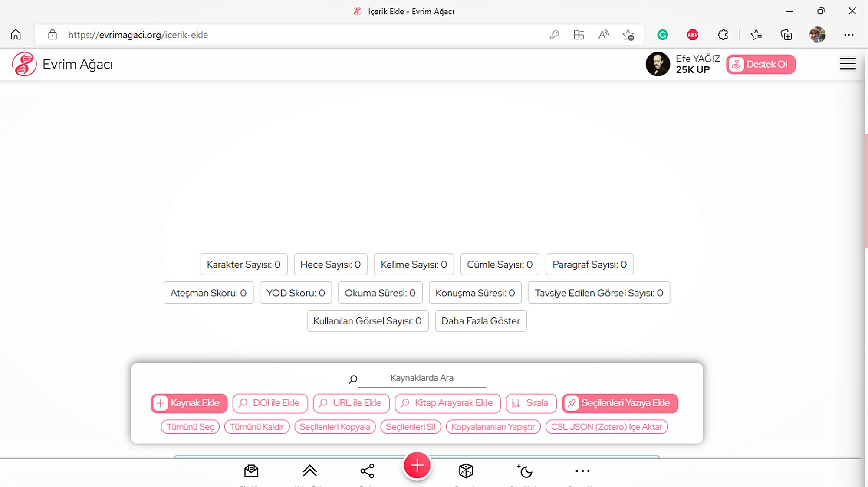This screenshot has width=868, height=487.
Task: Select all sources with Tümünü Seç
Action: 190,427
